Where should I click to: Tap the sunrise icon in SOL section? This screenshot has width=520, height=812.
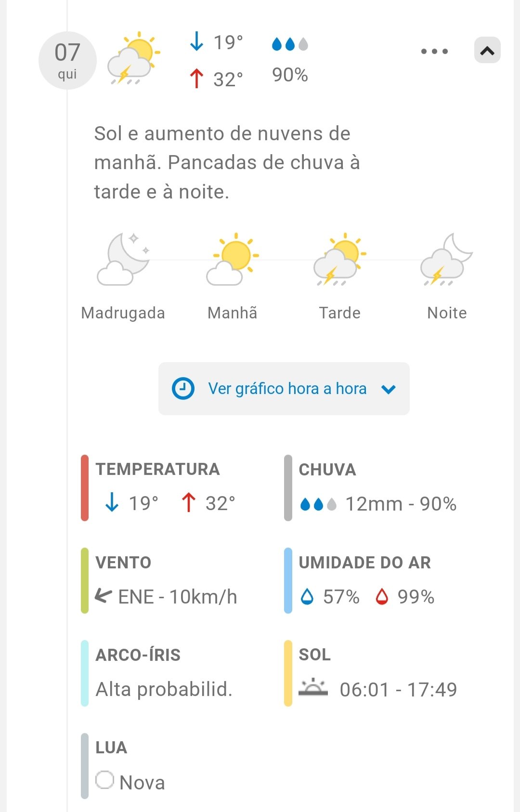point(313,688)
